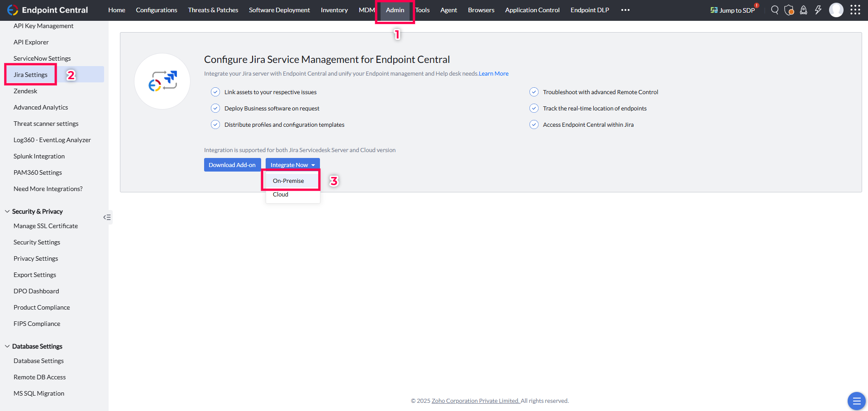Click Need More Integrations? in the sidebar
The width and height of the screenshot is (868, 411).
pos(48,189)
